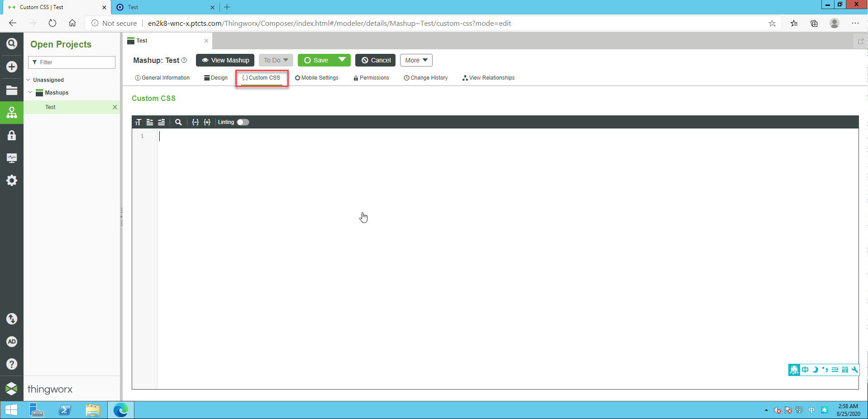Click the New entity plus icon
Screen dimensions: 868x419
pos(11,67)
